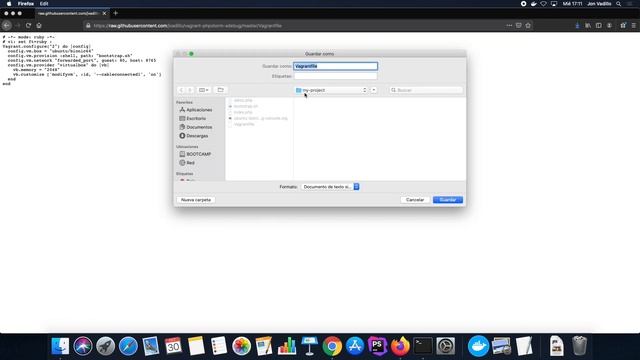640x360 pixels.
Task: Open System Preferences from the Dock
Action: (x=446, y=346)
